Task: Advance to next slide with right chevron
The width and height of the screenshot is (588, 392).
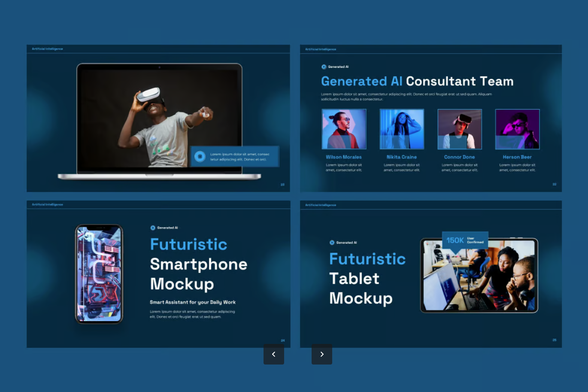Action: pyautogui.click(x=322, y=354)
